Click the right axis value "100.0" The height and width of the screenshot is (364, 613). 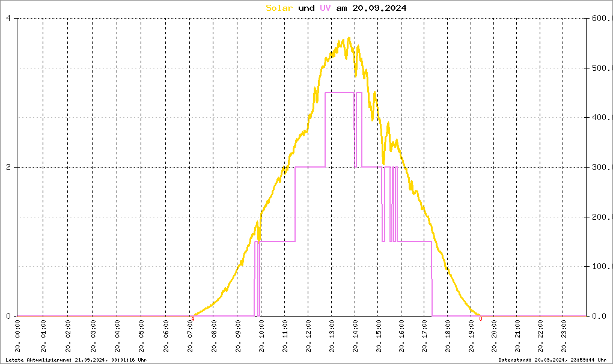602,266
